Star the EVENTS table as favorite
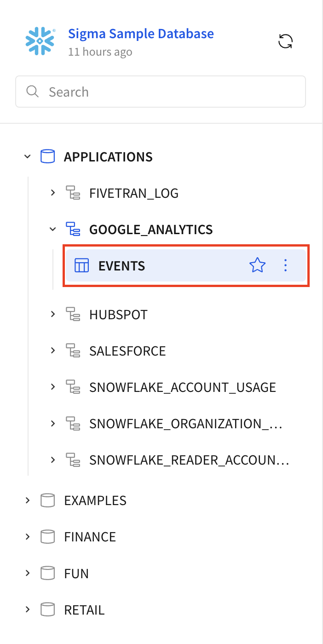The height and width of the screenshot is (644, 323). [x=257, y=265]
